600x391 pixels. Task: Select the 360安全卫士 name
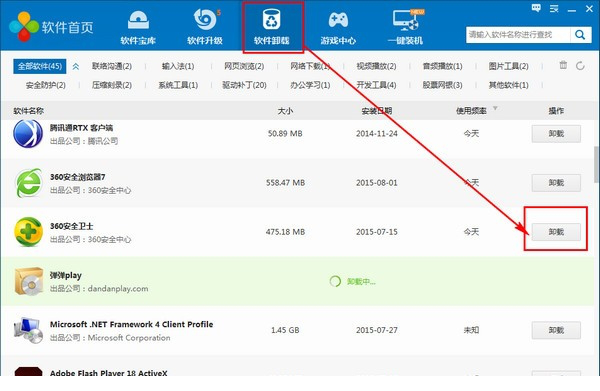(72, 226)
